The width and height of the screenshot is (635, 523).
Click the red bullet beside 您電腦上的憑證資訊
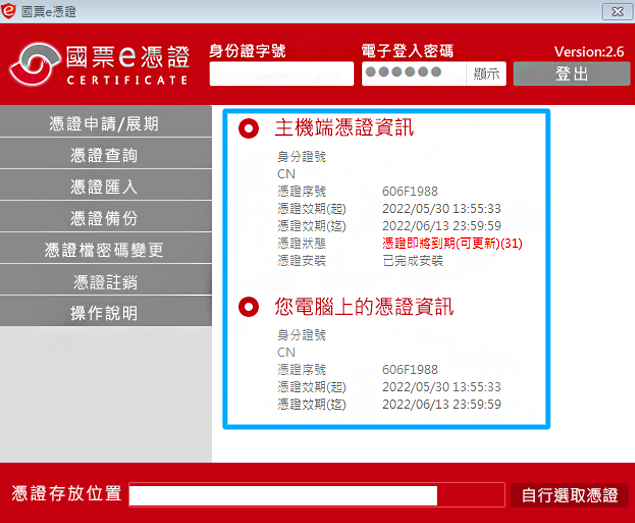(249, 307)
